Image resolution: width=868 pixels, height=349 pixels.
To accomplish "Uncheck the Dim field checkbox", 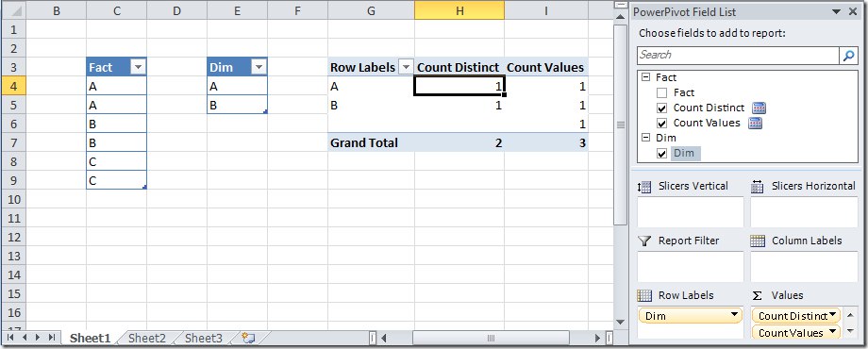I will (x=661, y=153).
